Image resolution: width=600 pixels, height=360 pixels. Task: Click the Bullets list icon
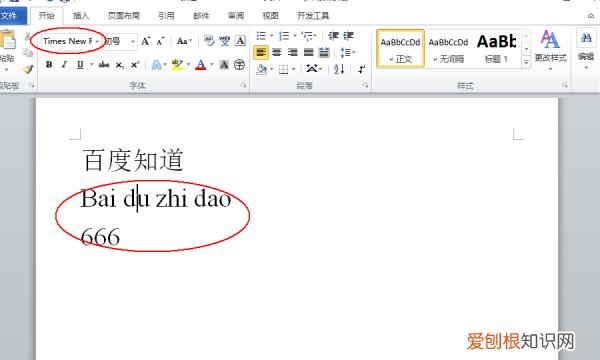[261, 36]
